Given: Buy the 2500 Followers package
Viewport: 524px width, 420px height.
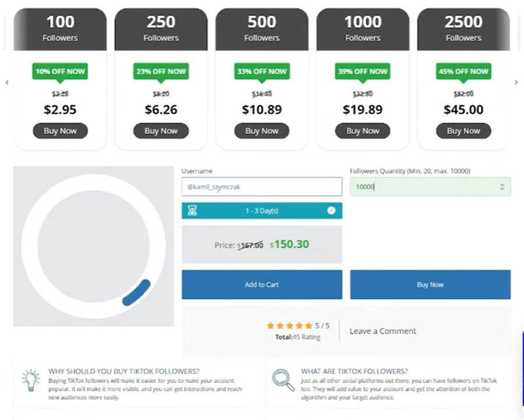Looking at the screenshot, I should tap(463, 131).
